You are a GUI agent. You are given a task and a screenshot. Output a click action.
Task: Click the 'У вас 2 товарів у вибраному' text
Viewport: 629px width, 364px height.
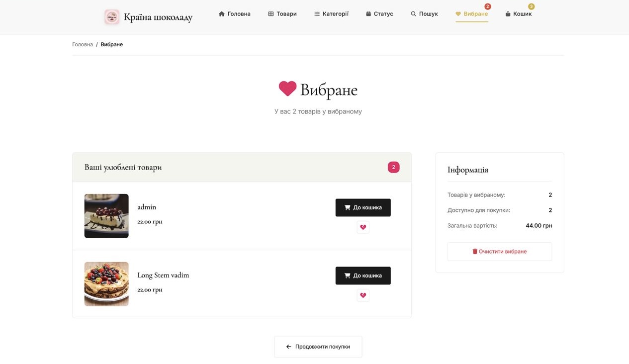[x=318, y=111]
